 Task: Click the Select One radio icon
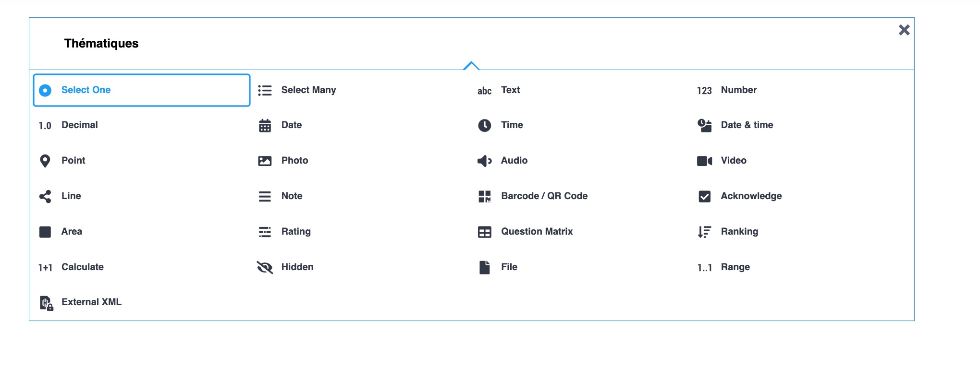45,90
